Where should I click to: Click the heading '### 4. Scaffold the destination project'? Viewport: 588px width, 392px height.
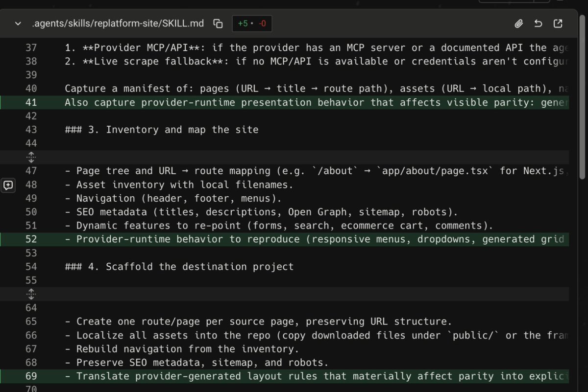(179, 267)
